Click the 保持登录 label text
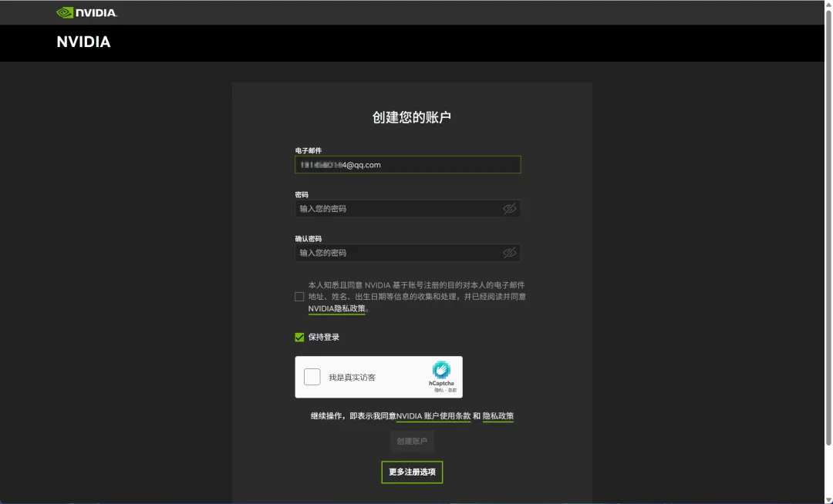Viewport: 833px width, 504px height. (323, 338)
